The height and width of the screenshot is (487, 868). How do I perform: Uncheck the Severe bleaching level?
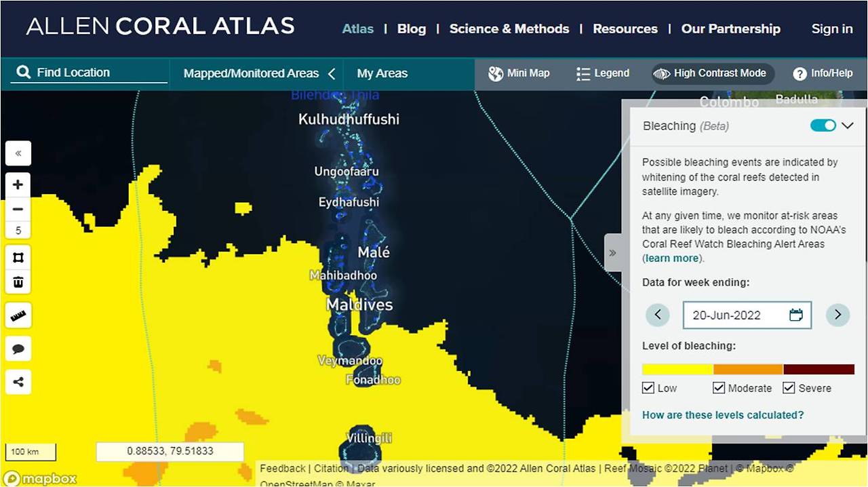pyautogui.click(x=789, y=387)
